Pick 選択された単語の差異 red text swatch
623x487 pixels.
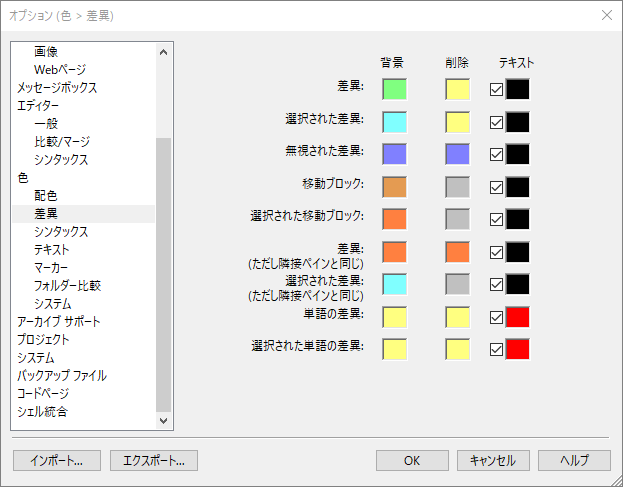click(x=517, y=350)
